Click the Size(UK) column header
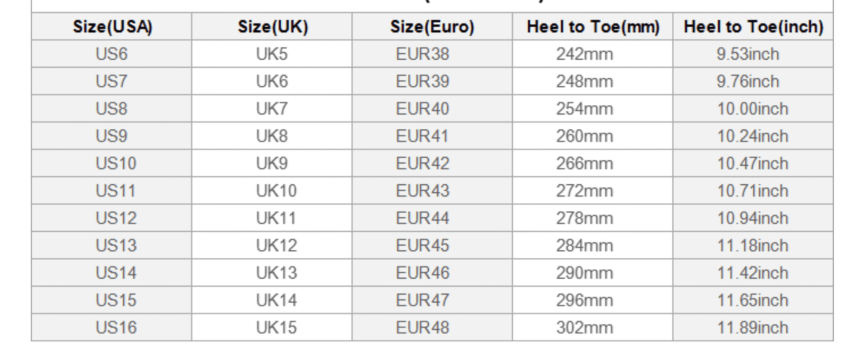 click(x=273, y=27)
